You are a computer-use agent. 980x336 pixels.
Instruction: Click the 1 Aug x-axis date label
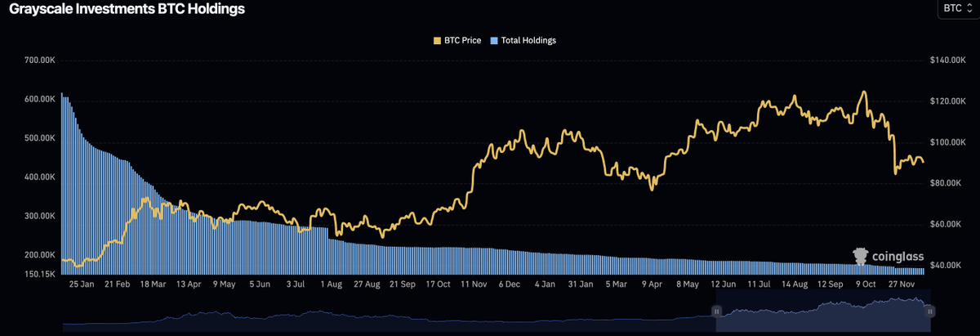point(331,284)
